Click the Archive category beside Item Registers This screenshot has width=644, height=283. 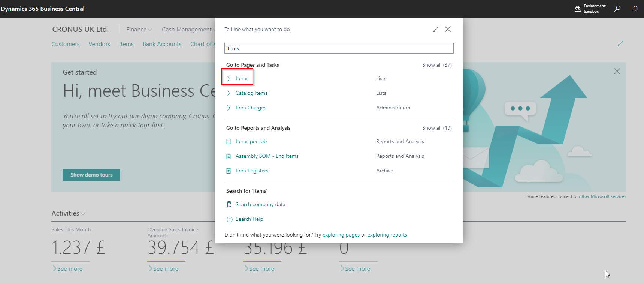click(385, 171)
